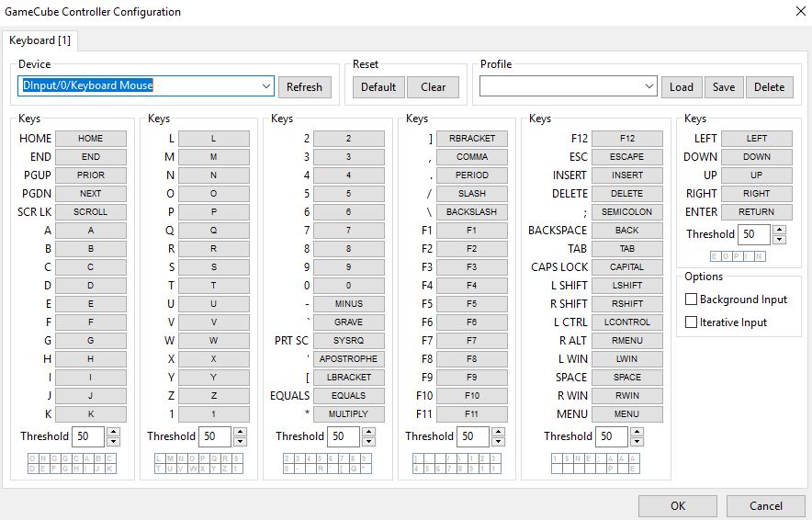
Task: Click the DOWN arrow mapping button
Action: tap(757, 156)
